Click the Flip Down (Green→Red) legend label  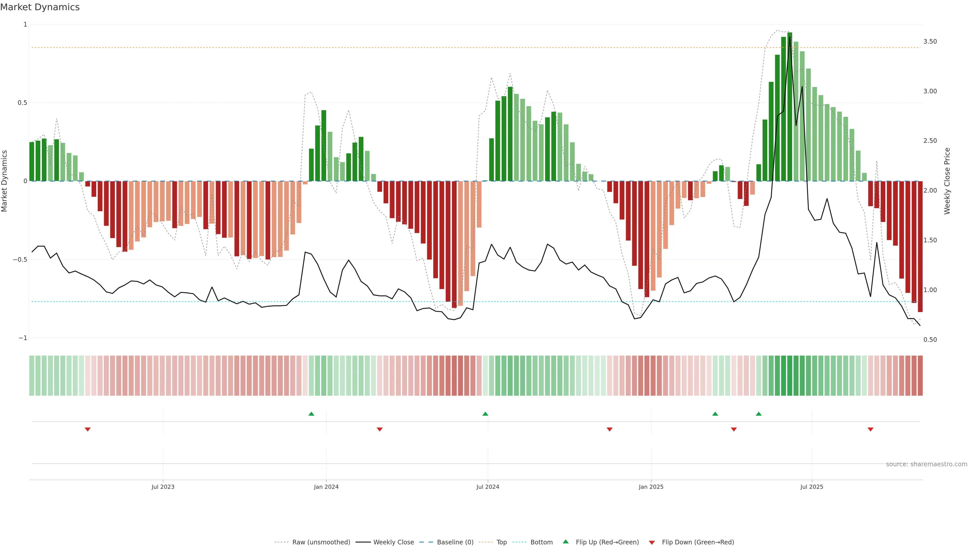point(698,542)
